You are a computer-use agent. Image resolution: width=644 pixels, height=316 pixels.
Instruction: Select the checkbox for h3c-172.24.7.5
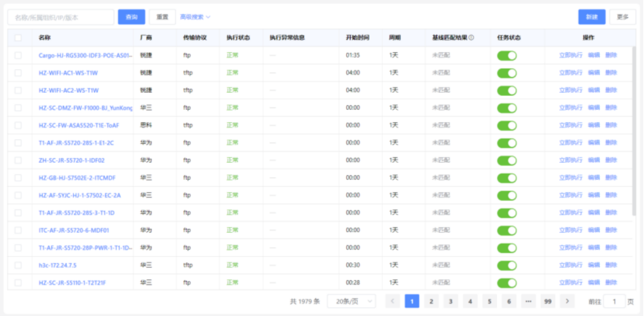[x=18, y=265]
